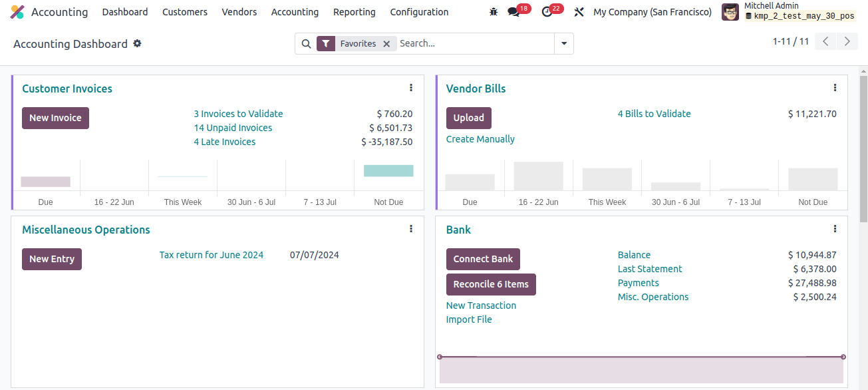Open Customer Invoices card title

[x=67, y=89]
